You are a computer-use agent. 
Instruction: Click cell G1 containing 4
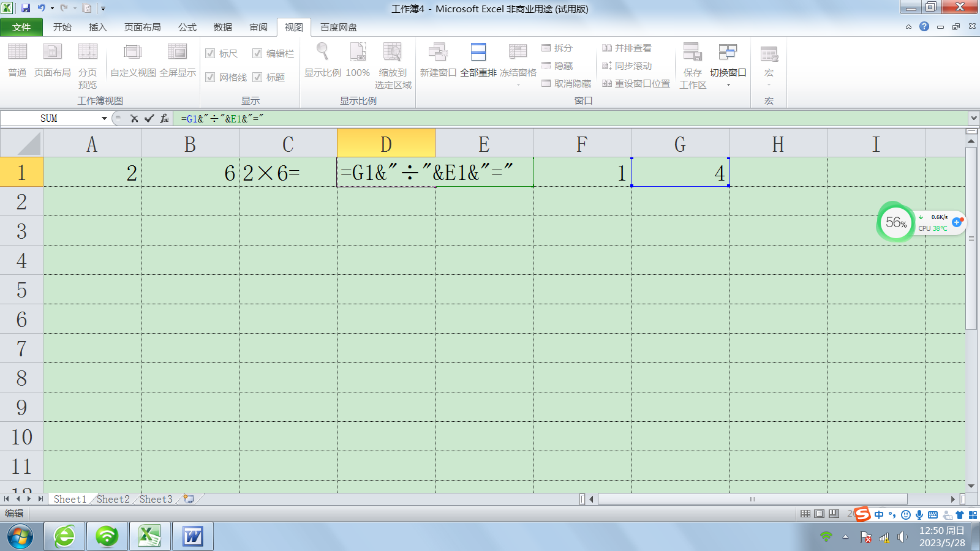680,173
